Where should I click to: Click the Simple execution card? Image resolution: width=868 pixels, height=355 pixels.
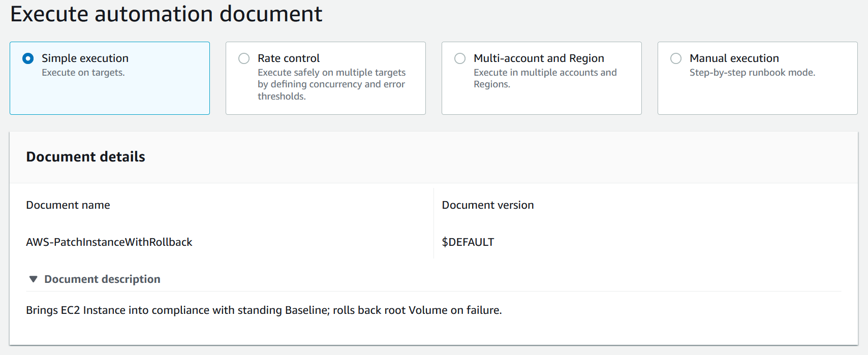(x=109, y=78)
